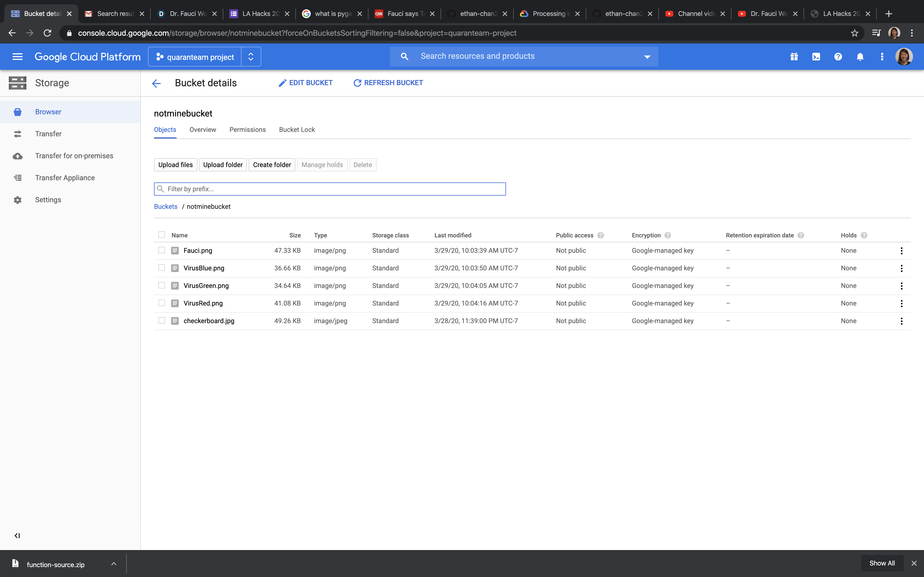Bookmark the page with the star icon
Viewport: 924px width, 577px height.
(x=854, y=33)
